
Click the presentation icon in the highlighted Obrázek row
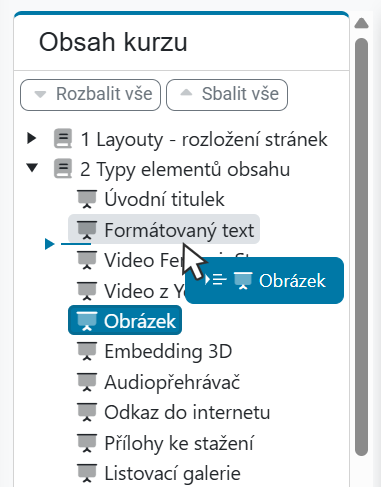click(87, 321)
